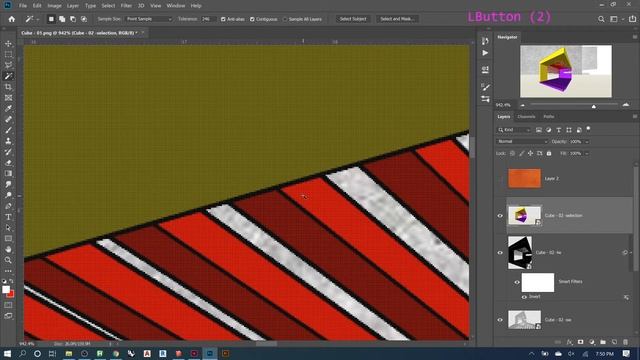Enable Sample All Layers checkbox
Screen dimensions: 640x360
pyautogui.click(x=285, y=19)
